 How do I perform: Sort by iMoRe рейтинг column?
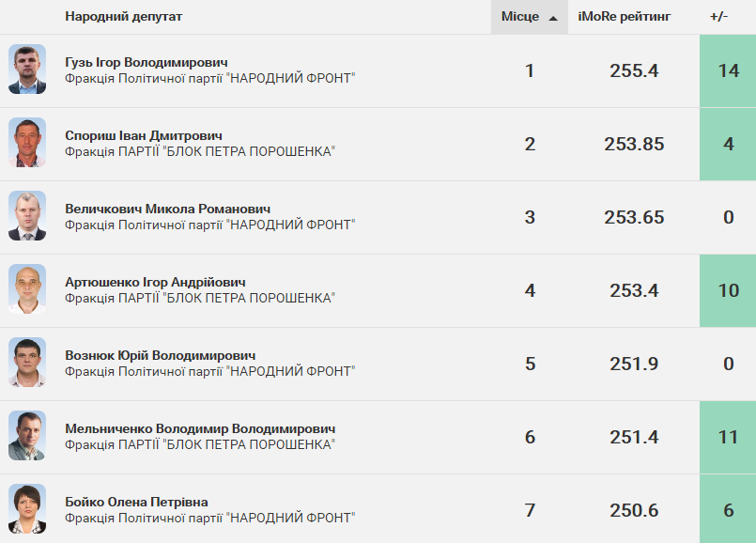coord(624,16)
